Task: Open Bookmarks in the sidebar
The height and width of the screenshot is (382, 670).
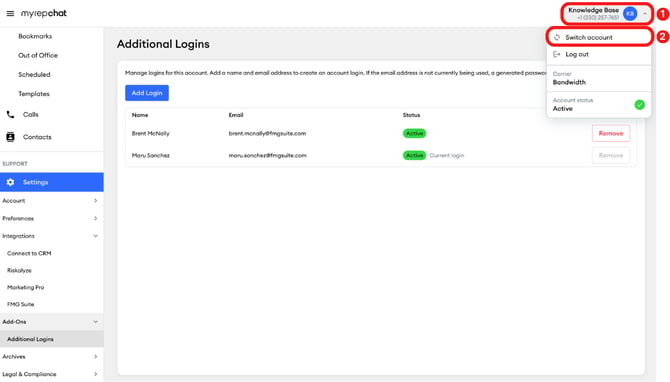Action: click(35, 36)
